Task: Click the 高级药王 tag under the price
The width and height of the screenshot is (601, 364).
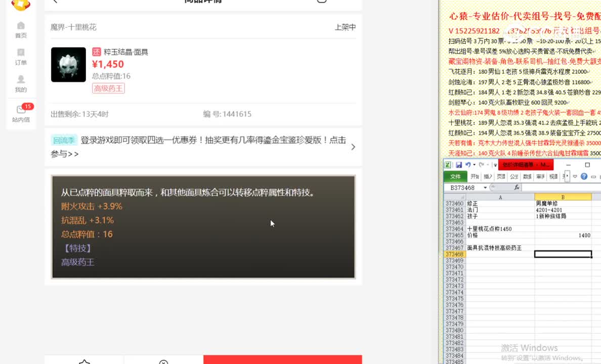Action: tap(108, 88)
